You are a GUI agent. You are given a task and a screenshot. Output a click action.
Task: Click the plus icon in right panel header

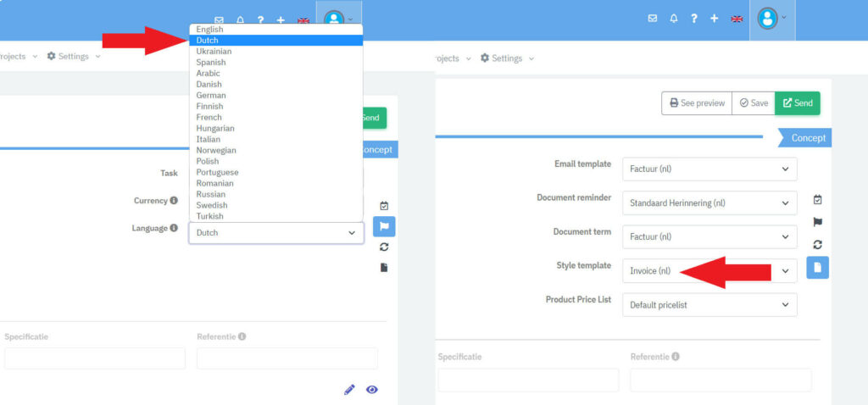point(714,19)
